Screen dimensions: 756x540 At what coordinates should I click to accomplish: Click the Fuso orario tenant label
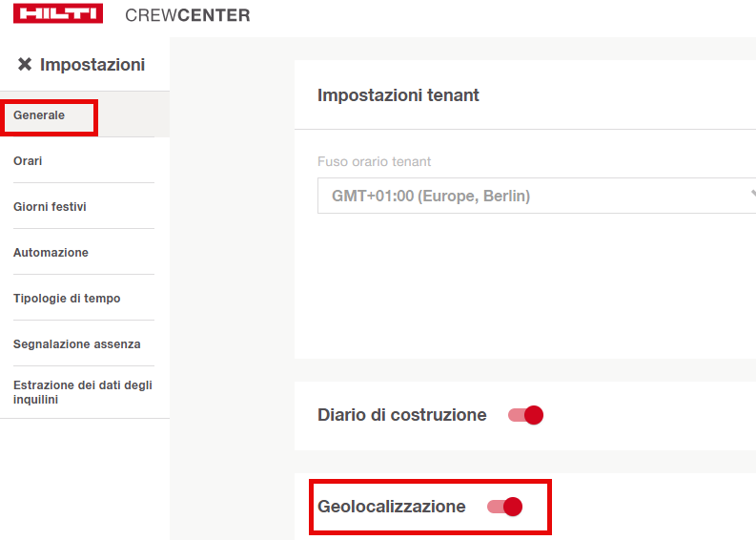click(374, 162)
